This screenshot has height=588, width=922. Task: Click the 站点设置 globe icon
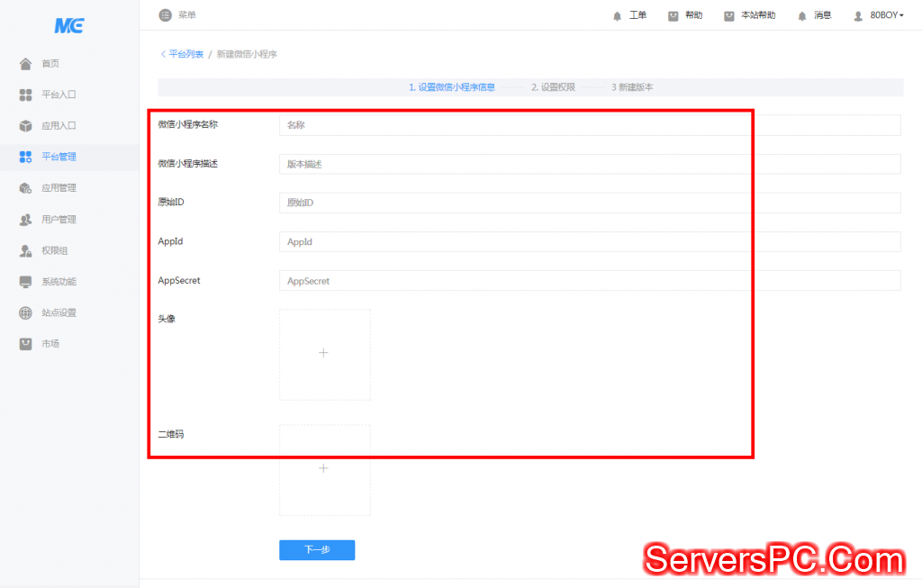25,313
